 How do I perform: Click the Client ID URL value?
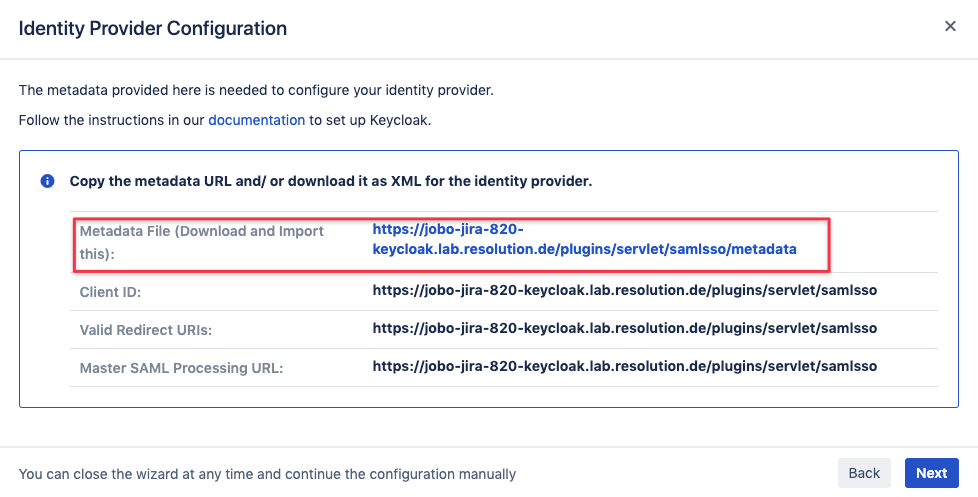coord(625,290)
